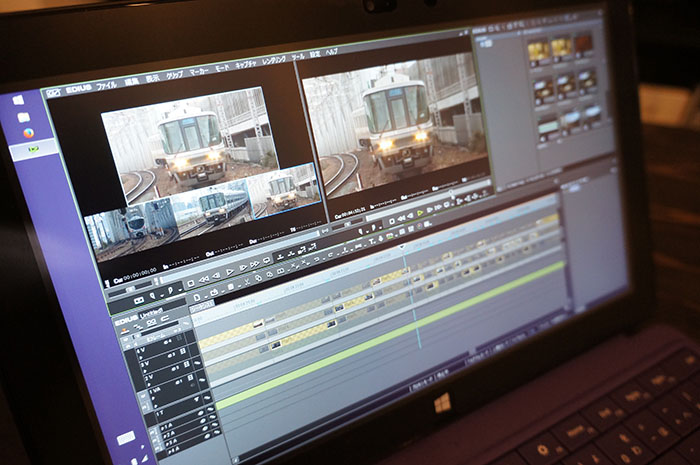
Task: Click the Open Project icon on the timeline toolbar
Action: [214, 292]
